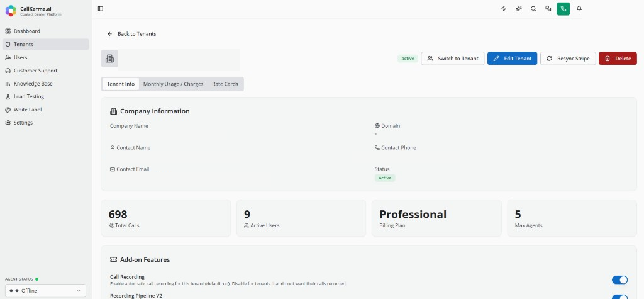Open Users from the sidebar menu
Viewport: 644px width, 299px height.
(45, 57)
